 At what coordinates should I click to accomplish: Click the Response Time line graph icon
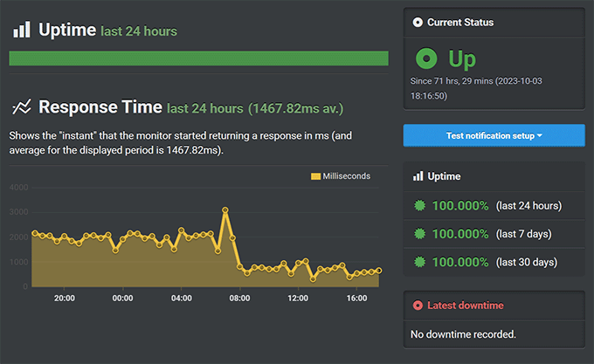click(22, 107)
